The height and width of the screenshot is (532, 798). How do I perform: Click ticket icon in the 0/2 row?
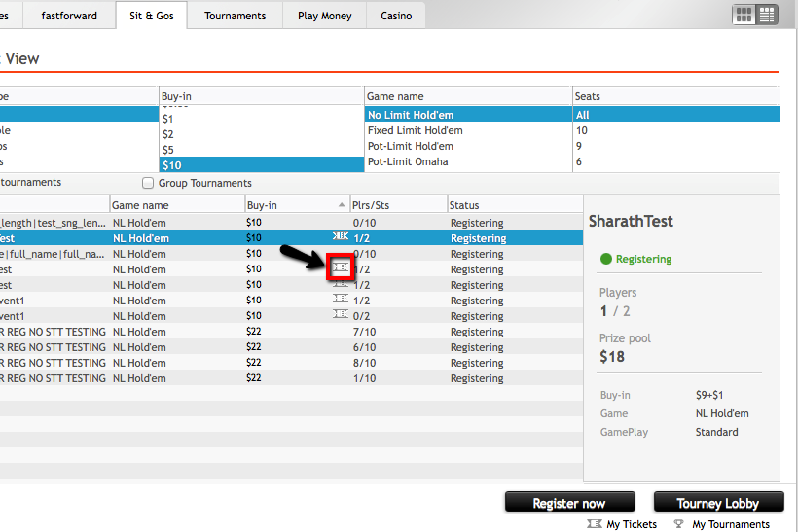pos(341,314)
